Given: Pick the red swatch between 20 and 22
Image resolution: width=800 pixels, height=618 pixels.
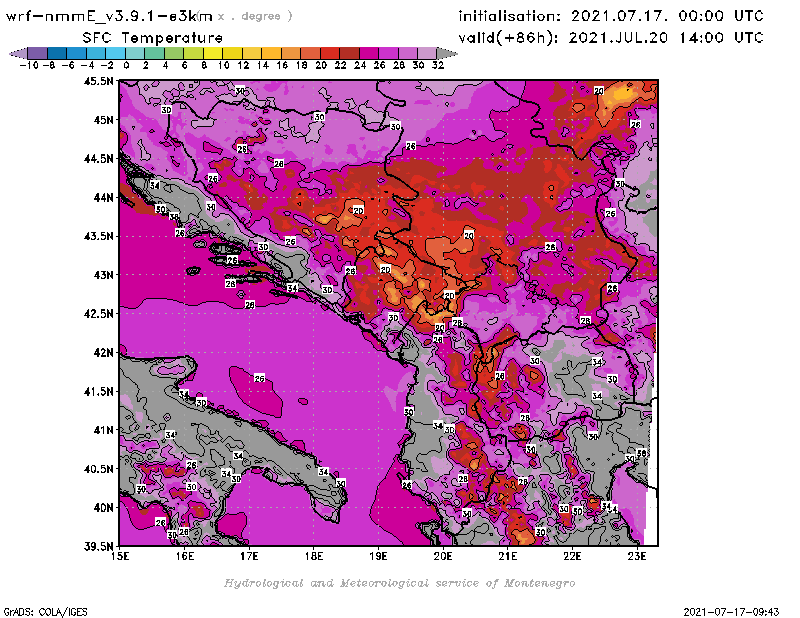Looking at the screenshot, I should point(330,53).
